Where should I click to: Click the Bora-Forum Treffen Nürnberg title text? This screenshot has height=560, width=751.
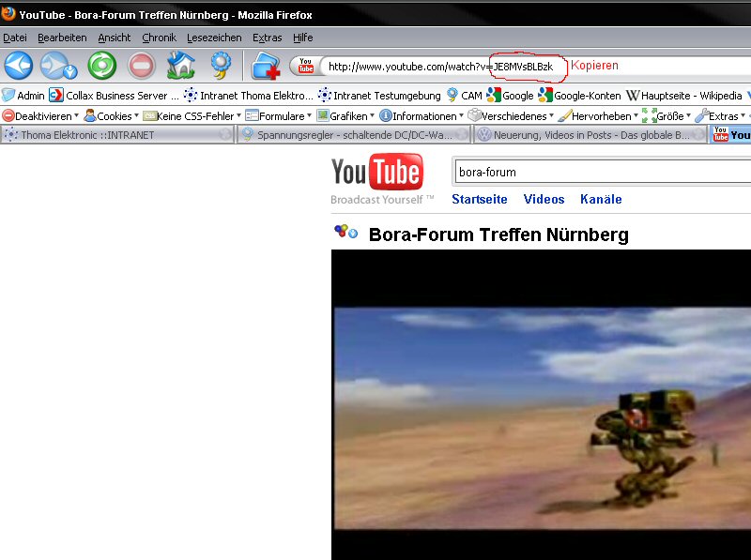(x=498, y=235)
